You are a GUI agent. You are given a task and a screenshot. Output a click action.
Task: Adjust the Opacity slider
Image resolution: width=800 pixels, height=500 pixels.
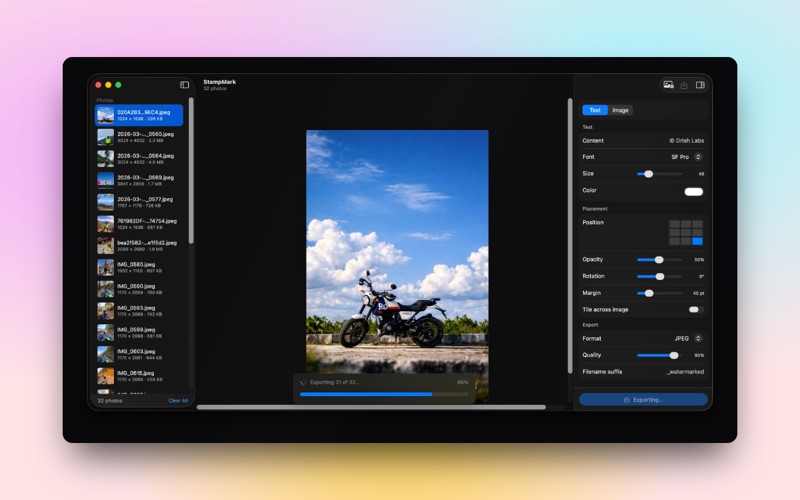pyautogui.click(x=659, y=260)
